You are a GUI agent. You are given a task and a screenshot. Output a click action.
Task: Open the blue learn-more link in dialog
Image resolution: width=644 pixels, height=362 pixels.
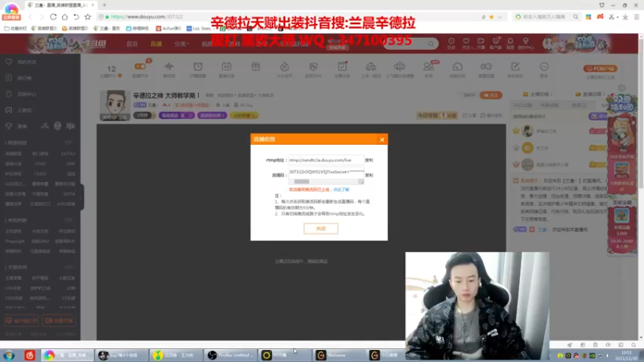point(341,190)
